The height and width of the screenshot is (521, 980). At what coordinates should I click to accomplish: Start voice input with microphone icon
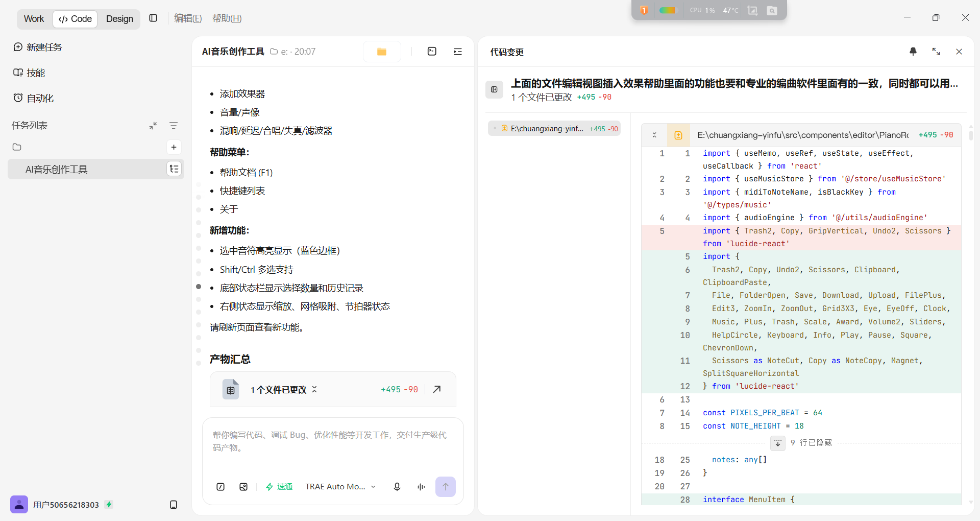[x=397, y=487]
